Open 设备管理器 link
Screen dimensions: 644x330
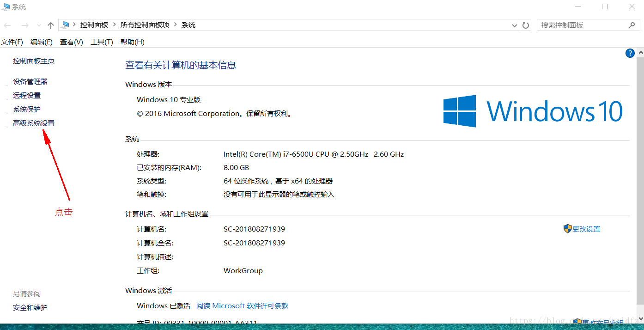click(x=30, y=82)
